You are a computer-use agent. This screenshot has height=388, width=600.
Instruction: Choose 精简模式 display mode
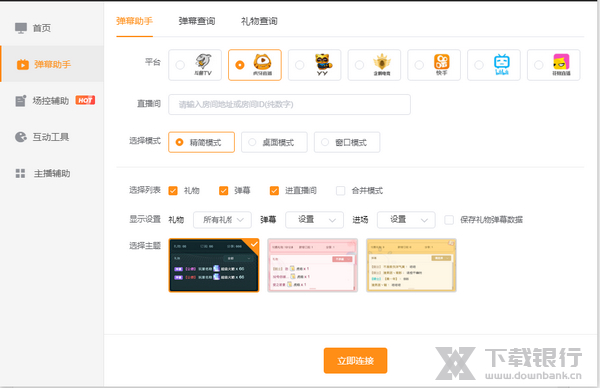tap(201, 142)
